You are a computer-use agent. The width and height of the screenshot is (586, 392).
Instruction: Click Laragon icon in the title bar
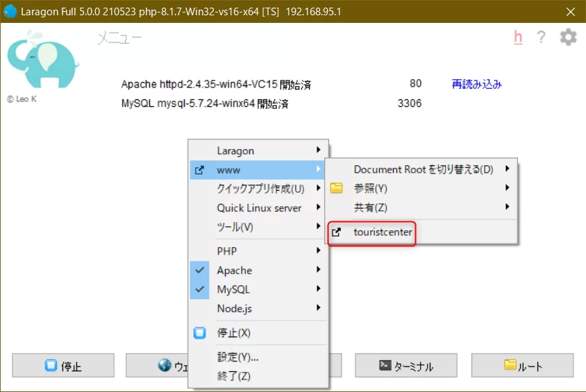click(10, 12)
